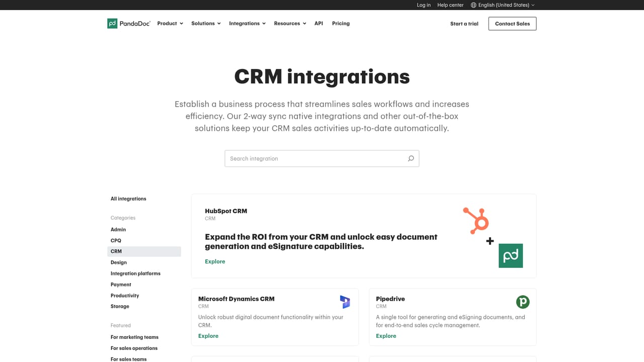Open the Integrations dropdown menu
644x362 pixels.
[x=247, y=24]
